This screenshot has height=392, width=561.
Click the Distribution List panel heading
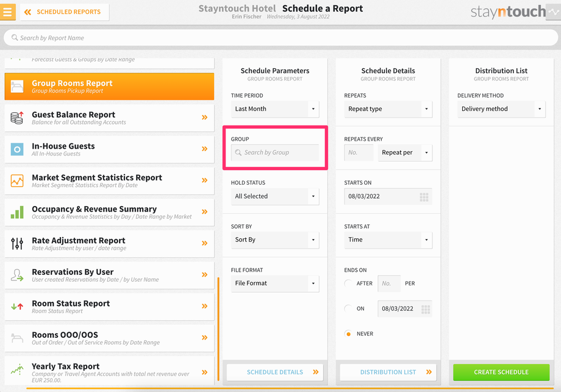501,71
